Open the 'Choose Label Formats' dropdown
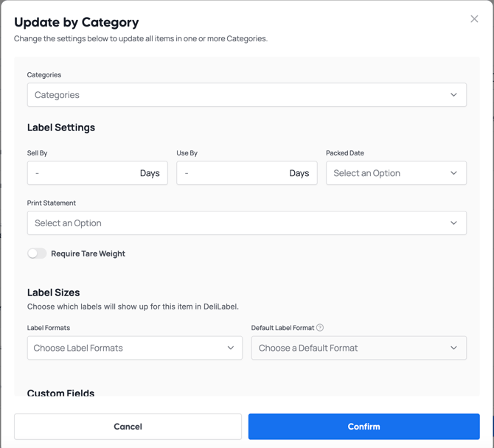494x448 pixels. (x=125, y=348)
